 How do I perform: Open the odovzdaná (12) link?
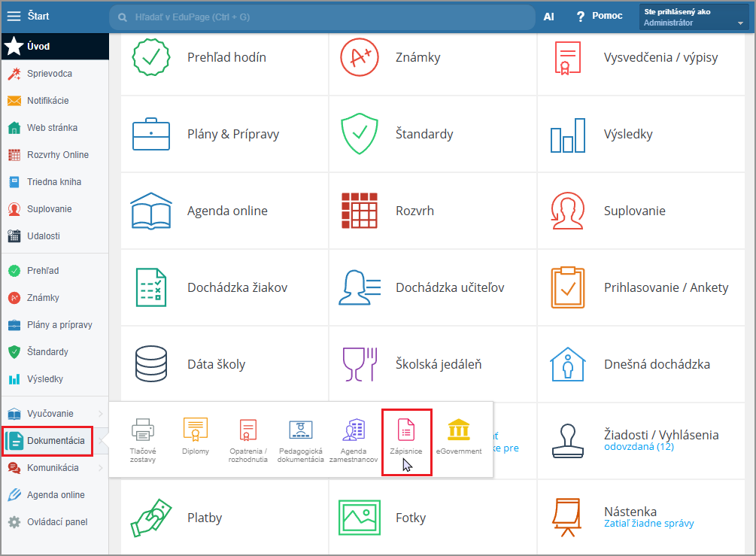pyautogui.click(x=639, y=447)
